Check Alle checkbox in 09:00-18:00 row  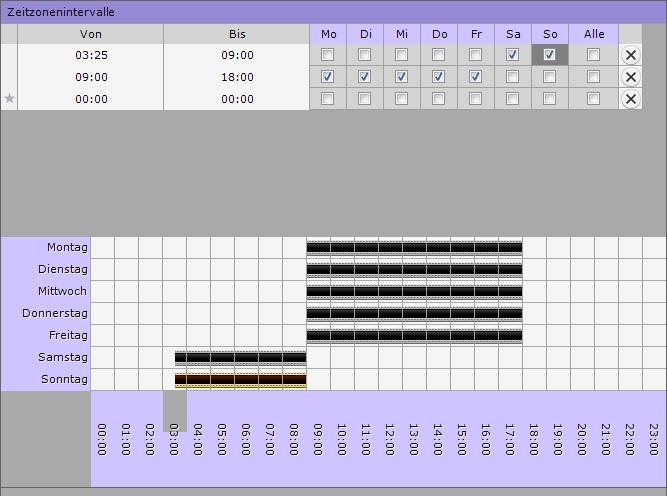click(x=593, y=77)
